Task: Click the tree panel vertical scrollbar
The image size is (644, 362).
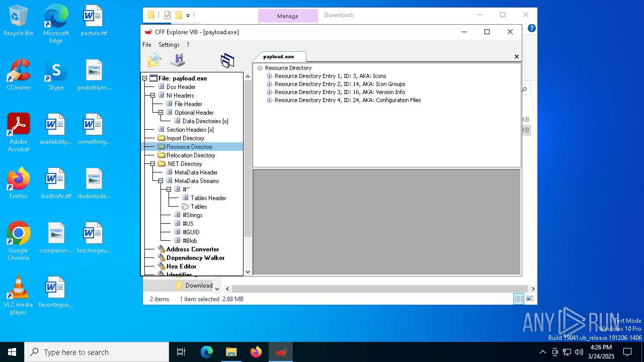Action: [247, 158]
